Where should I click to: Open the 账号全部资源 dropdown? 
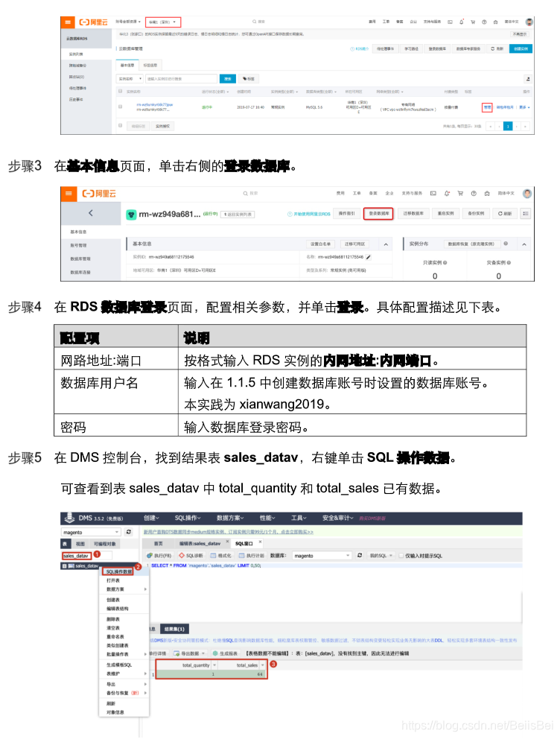coord(128,22)
